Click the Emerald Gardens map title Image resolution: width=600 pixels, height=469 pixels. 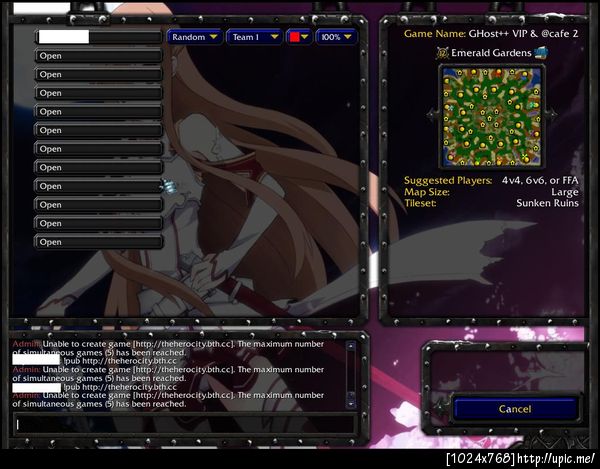tap(491, 53)
